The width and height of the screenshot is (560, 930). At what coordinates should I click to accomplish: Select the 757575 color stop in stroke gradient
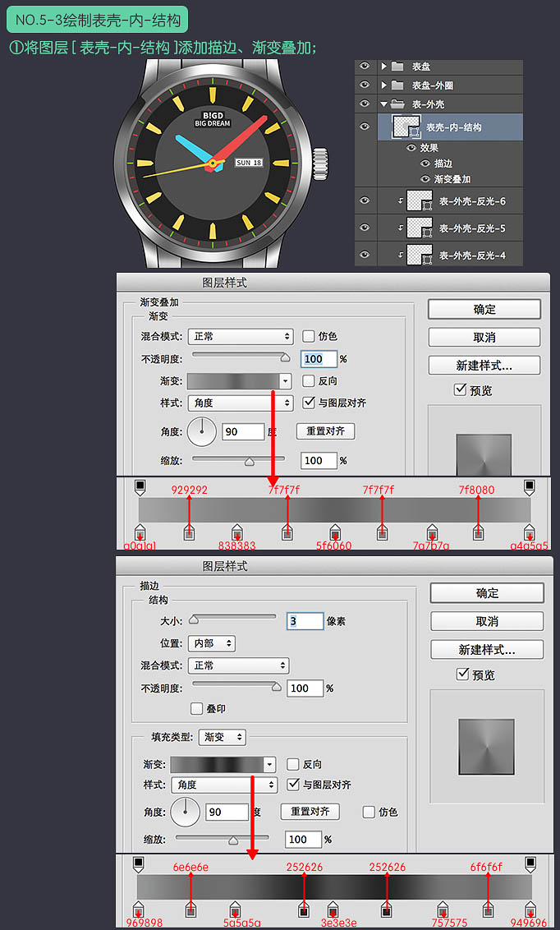pyautogui.click(x=443, y=909)
